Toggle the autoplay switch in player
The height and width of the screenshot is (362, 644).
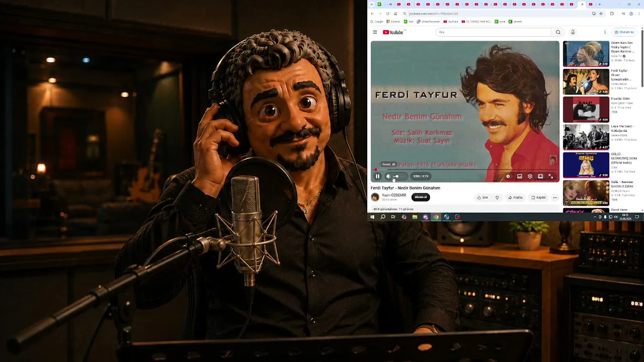pos(508,176)
